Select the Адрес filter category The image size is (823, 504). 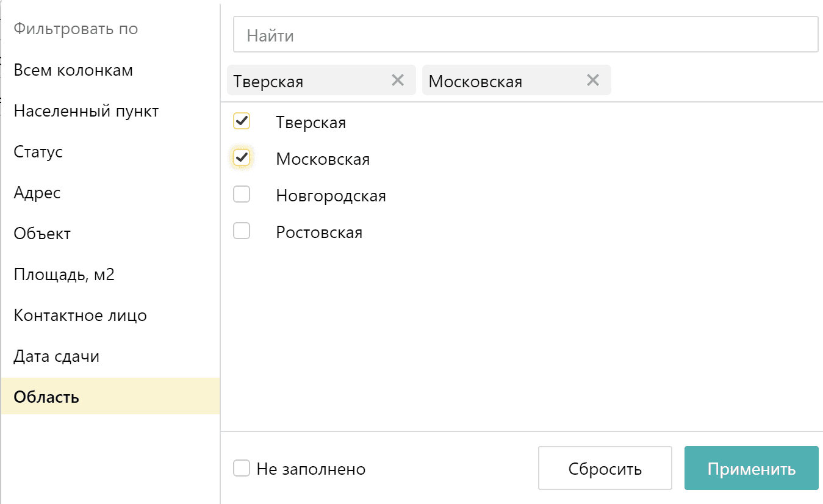click(x=37, y=193)
